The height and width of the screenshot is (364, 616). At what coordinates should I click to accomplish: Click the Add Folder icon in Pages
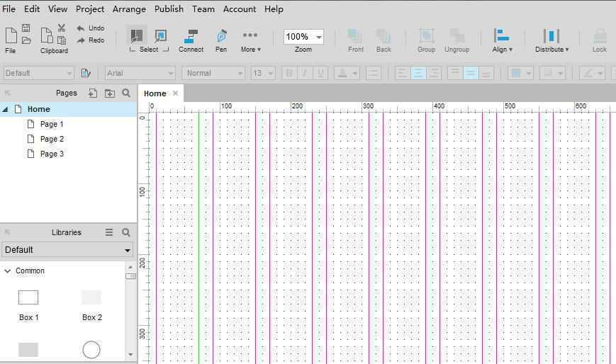pyautogui.click(x=110, y=93)
